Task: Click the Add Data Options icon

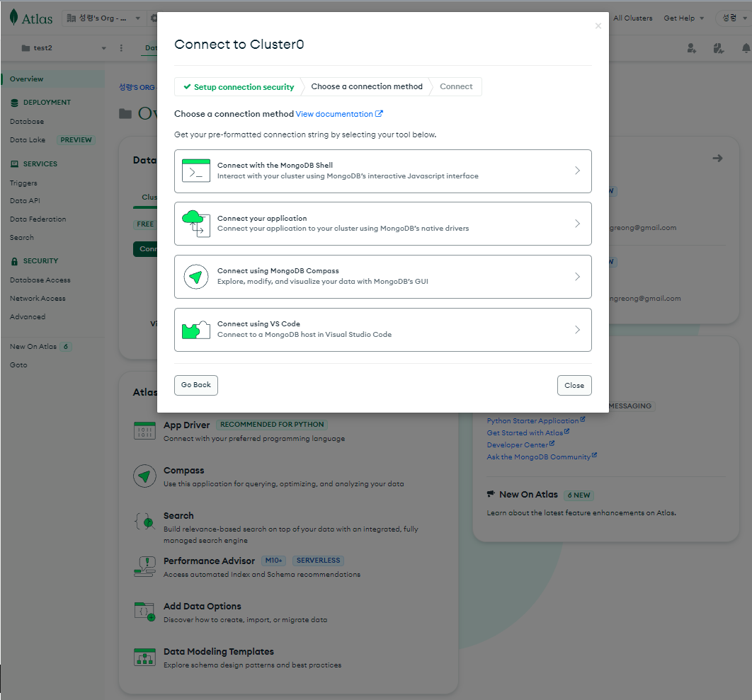Action: [144, 612]
